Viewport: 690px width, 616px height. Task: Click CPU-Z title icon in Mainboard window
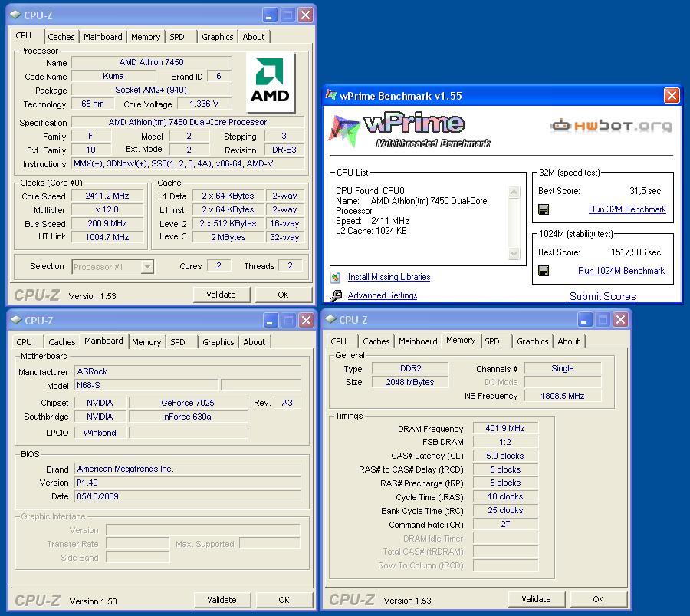(x=16, y=320)
